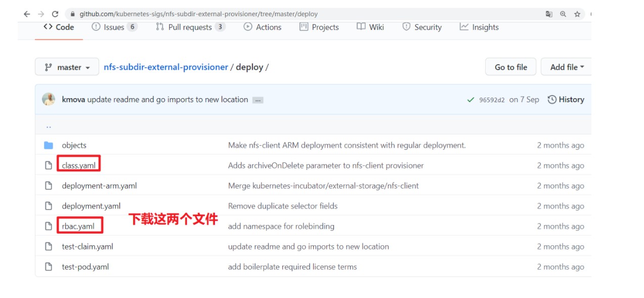Click the zoom magnifier icon in address bar
644x298 pixels.
coord(563,14)
